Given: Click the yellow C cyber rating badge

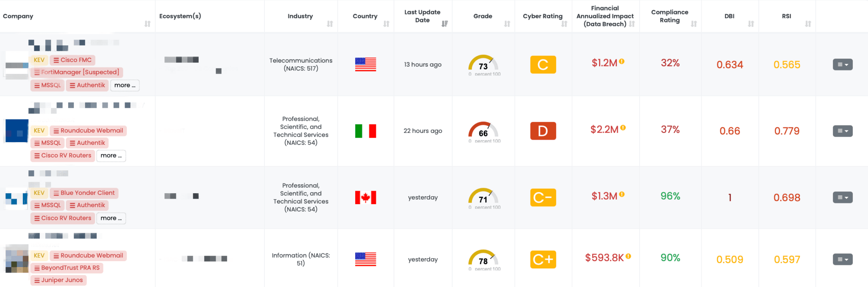Looking at the screenshot, I should click(x=543, y=65).
